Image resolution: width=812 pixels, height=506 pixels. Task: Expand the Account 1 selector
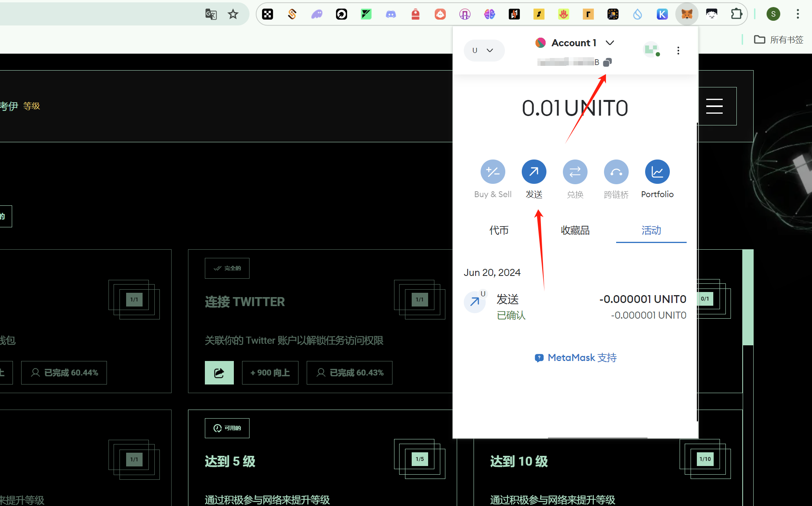574,43
